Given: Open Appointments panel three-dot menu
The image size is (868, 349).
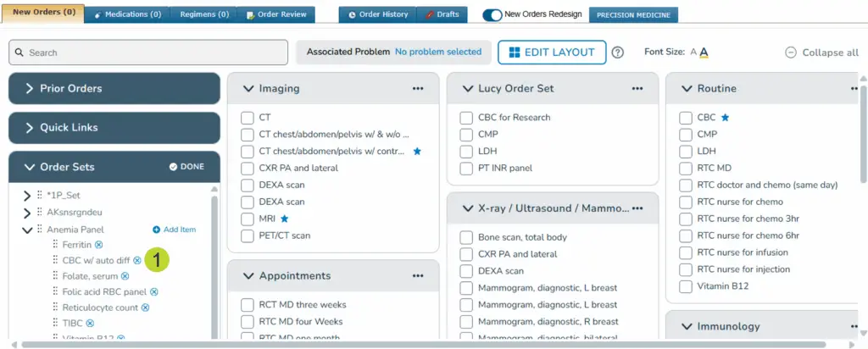Looking at the screenshot, I should coord(418,276).
